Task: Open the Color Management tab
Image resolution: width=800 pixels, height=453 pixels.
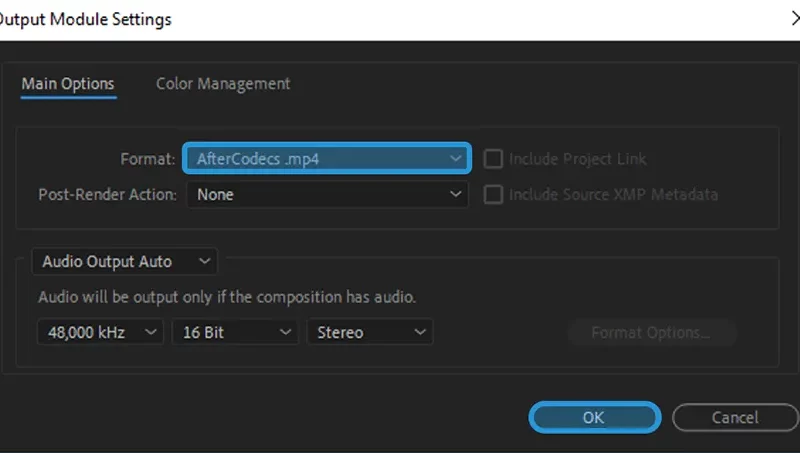Action: point(223,84)
